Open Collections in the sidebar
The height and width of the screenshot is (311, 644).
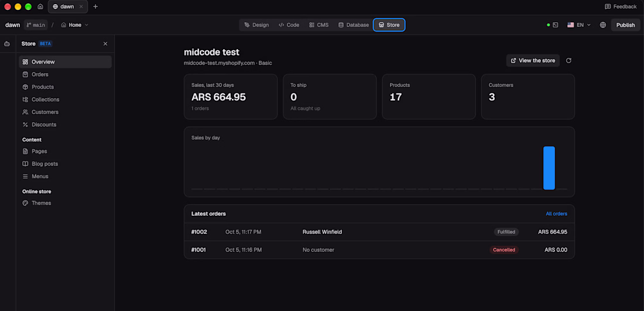click(x=66, y=99)
